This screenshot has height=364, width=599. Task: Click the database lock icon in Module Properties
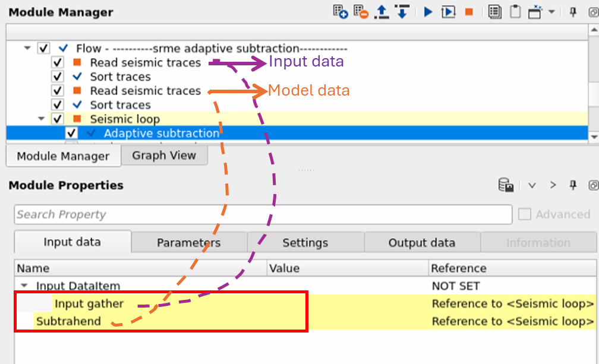[506, 185]
